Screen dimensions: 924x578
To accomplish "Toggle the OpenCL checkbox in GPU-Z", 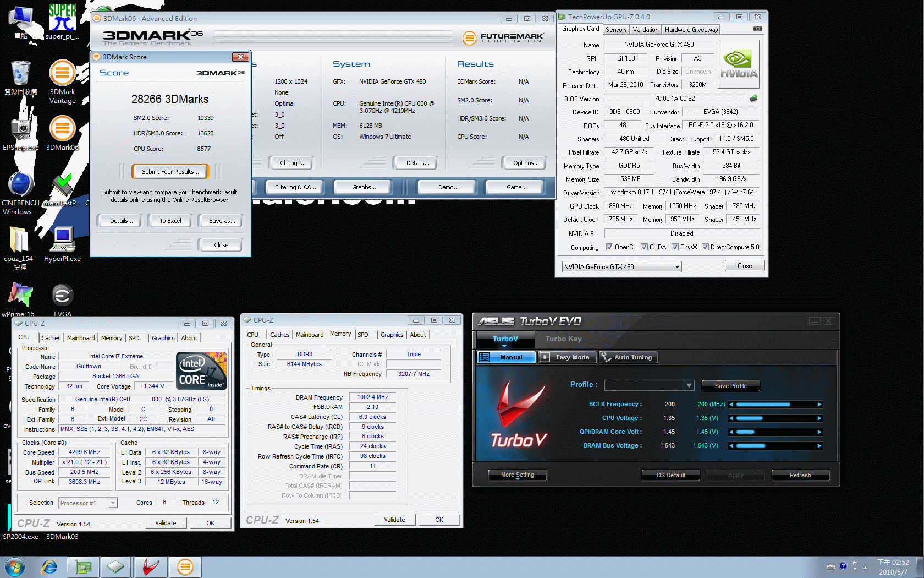I will [x=609, y=247].
